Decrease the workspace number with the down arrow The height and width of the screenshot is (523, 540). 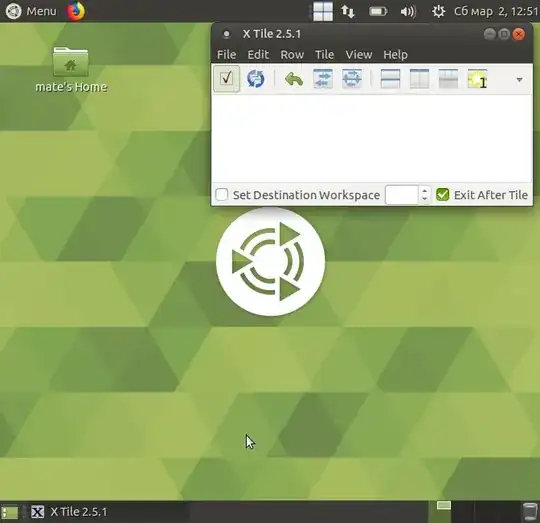pyautogui.click(x=425, y=199)
